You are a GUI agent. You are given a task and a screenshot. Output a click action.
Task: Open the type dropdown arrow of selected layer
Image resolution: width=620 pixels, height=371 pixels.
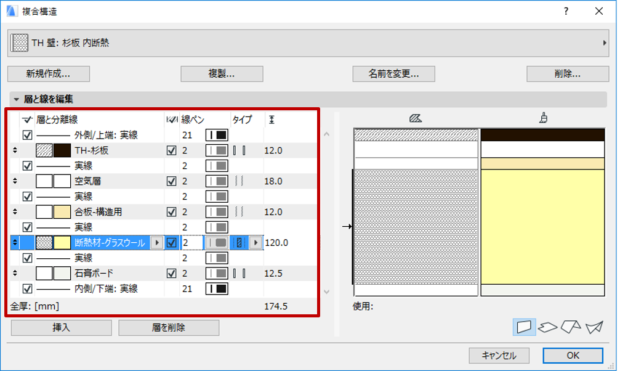(x=255, y=242)
